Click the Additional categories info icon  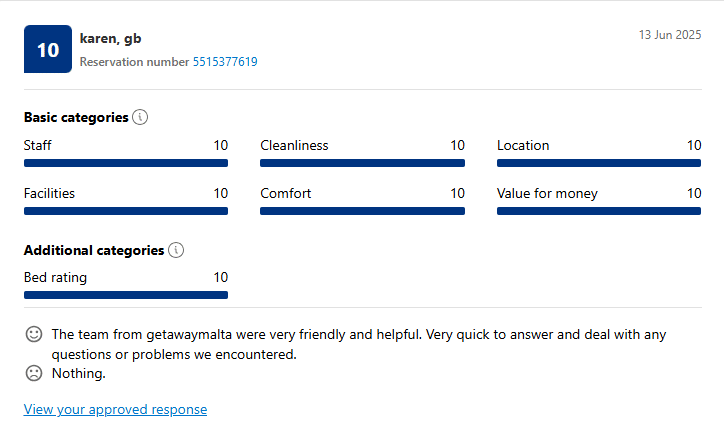click(176, 250)
